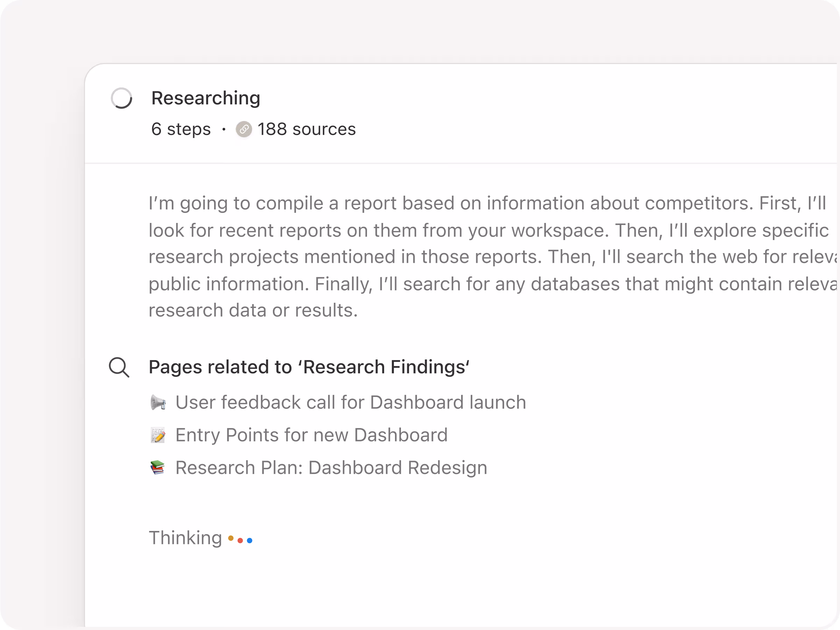Select the memo icon beside 'Entry Points for new Dashboard'
This screenshot has width=840, height=630.
click(x=158, y=435)
